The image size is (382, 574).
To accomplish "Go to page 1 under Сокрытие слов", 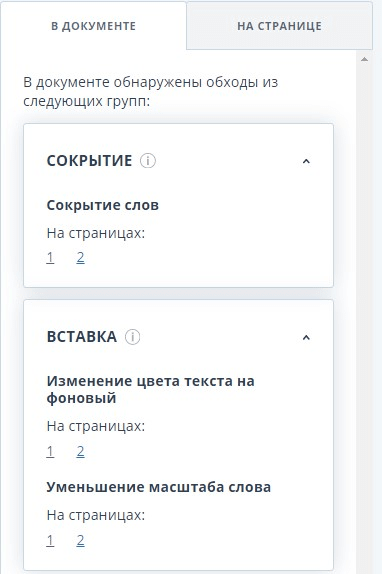I will [x=50, y=258].
